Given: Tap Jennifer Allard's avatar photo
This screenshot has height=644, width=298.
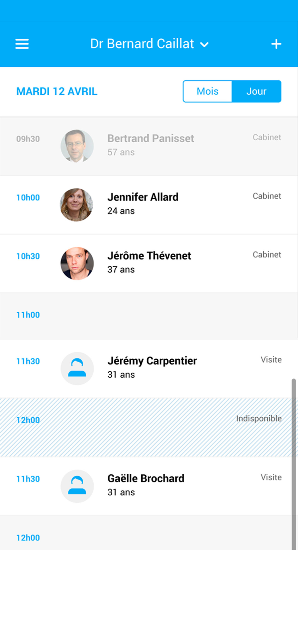Looking at the screenshot, I should click(x=77, y=205).
